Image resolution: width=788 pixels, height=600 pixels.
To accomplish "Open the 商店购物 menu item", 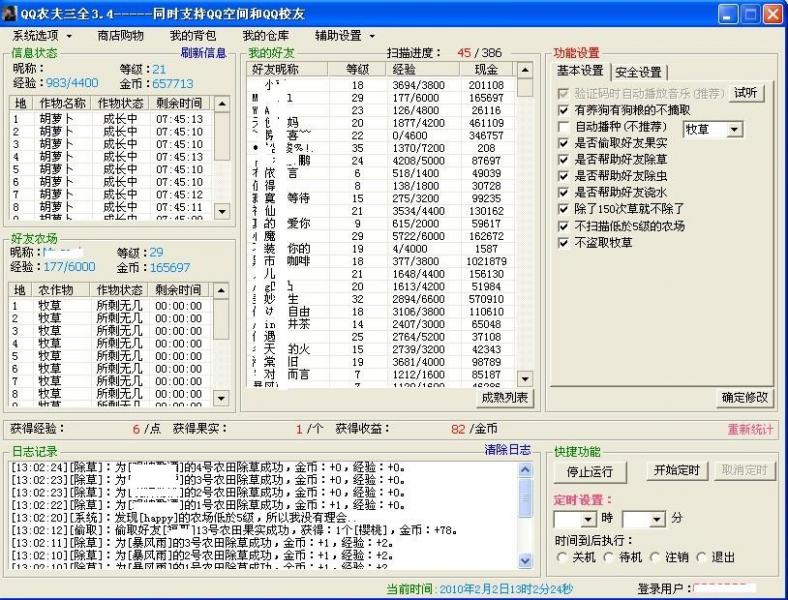I will (120, 36).
